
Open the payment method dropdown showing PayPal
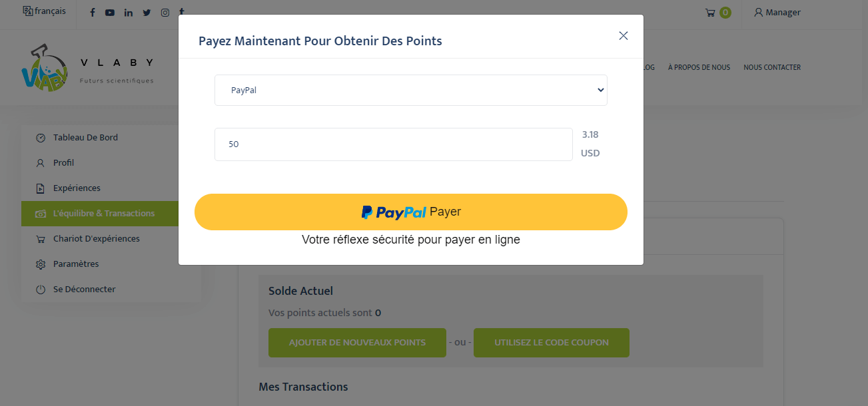point(410,90)
